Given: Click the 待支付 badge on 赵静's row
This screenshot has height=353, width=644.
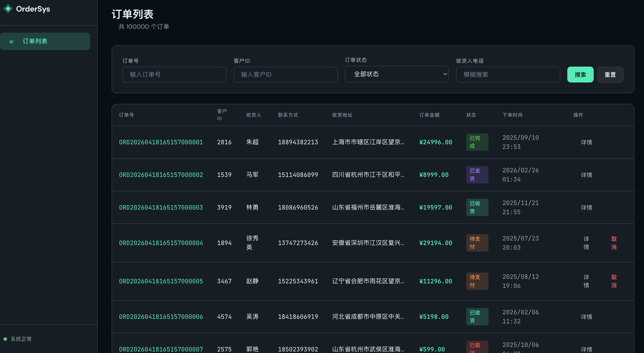Looking at the screenshot, I should [x=477, y=281].
